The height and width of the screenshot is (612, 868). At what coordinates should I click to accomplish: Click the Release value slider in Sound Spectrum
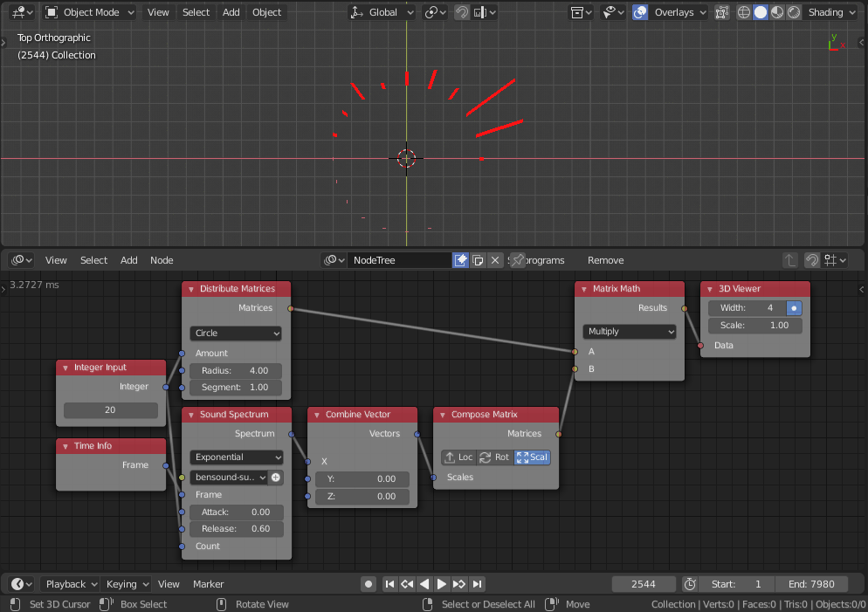tap(236, 528)
